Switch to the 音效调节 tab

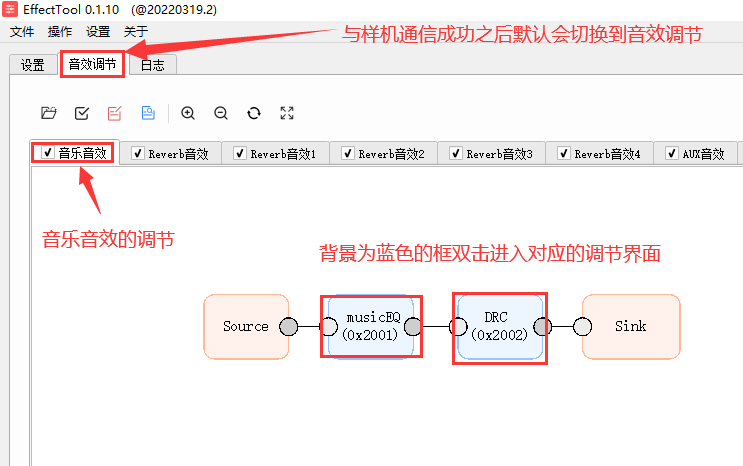point(92,64)
